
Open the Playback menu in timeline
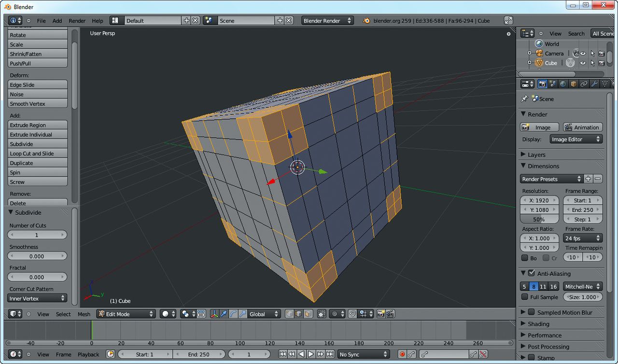(x=88, y=354)
